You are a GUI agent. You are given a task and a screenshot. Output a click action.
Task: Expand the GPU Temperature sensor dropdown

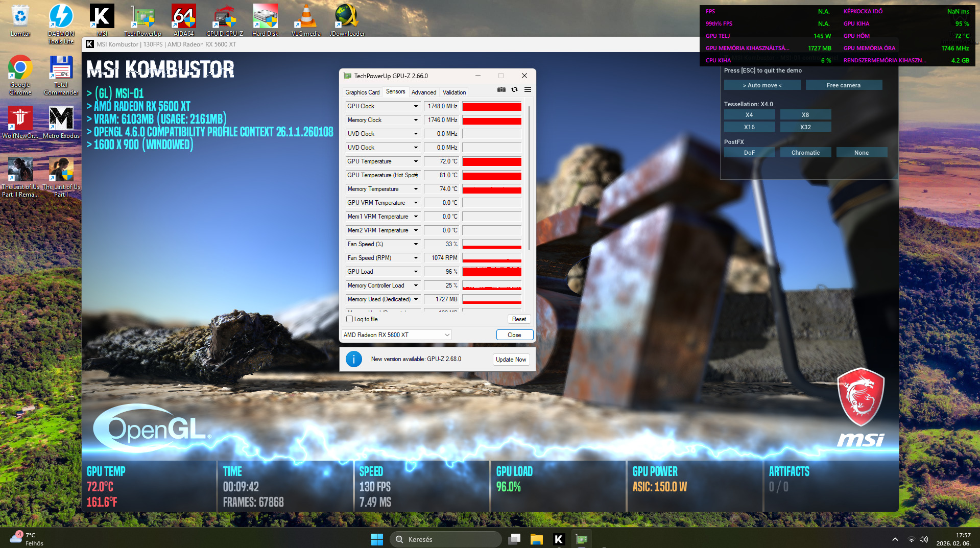tap(416, 161)
